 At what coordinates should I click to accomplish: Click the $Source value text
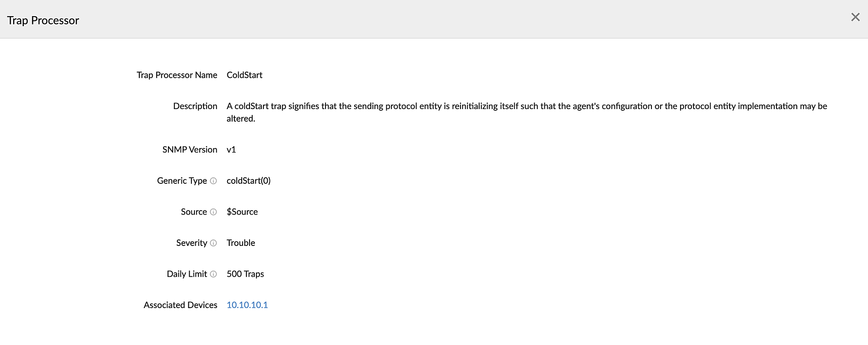click(242, 212)
